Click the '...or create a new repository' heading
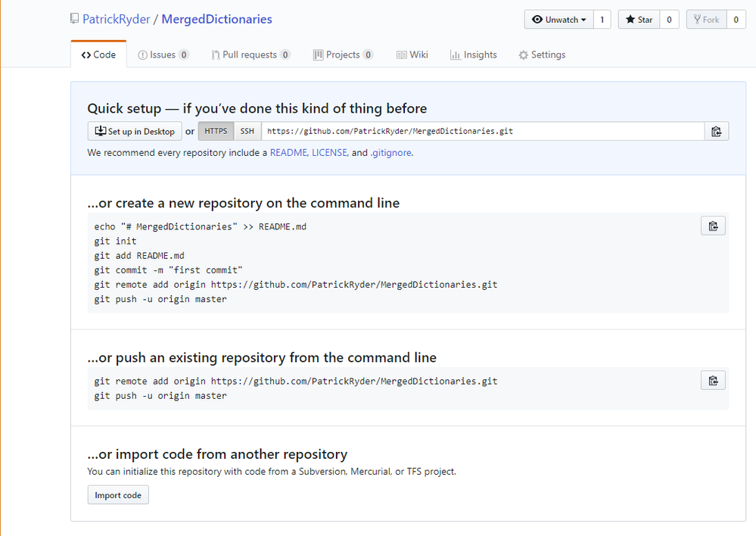The width and height of the screenshot is (756, 536). click(244, 203)
